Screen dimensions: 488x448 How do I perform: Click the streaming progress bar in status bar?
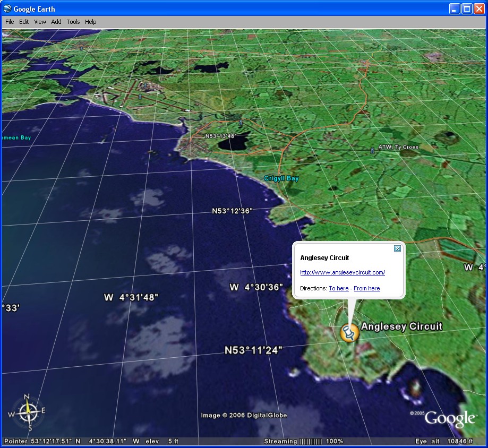311,441
